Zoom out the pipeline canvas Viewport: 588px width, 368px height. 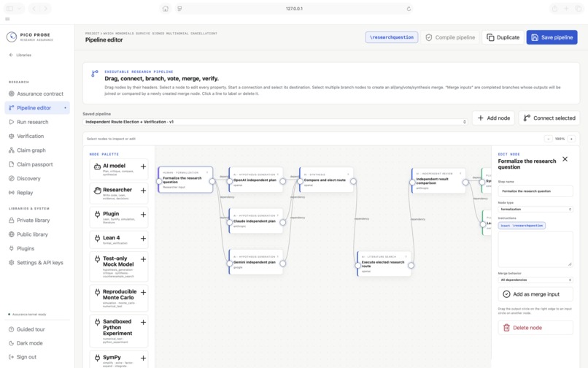[549, 139]
